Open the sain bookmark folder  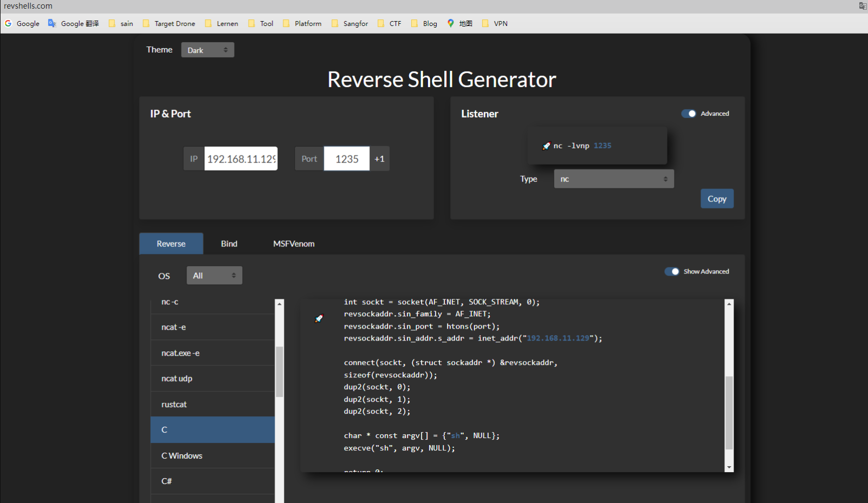(x=121, y=23)
